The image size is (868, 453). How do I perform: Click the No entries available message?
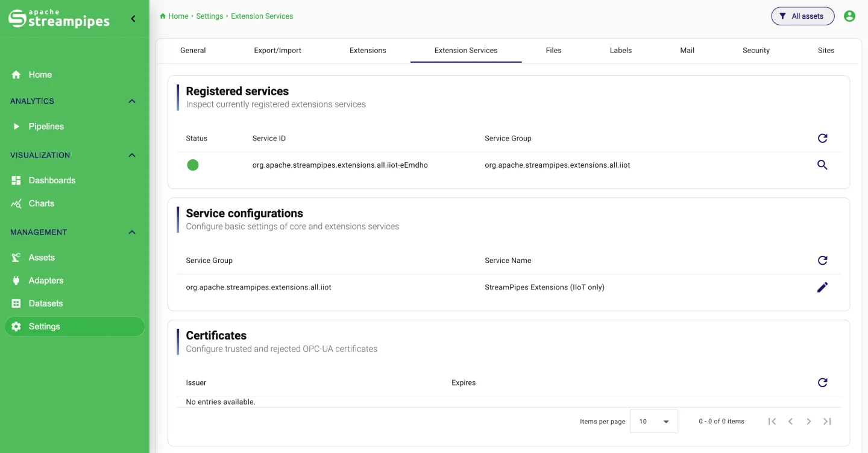click(221, 402)
